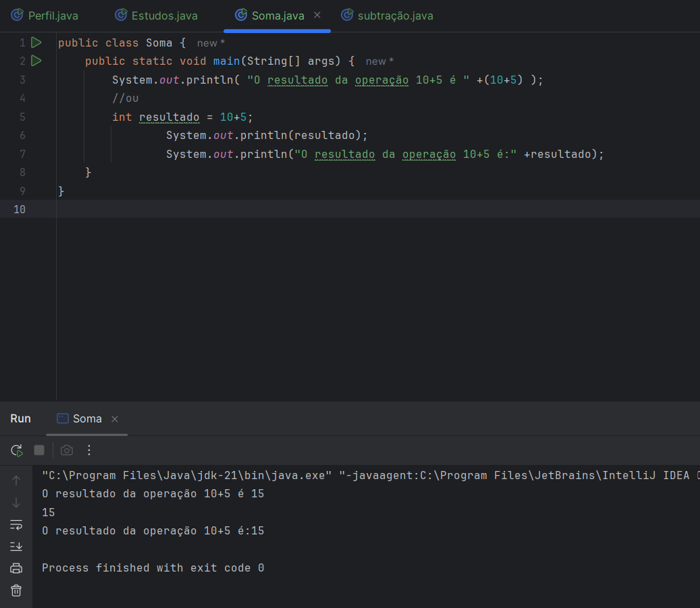This screenshot has height=608, width=700.
Task: Switch to the Perfil.java tab
Action: tap(44, 16)
